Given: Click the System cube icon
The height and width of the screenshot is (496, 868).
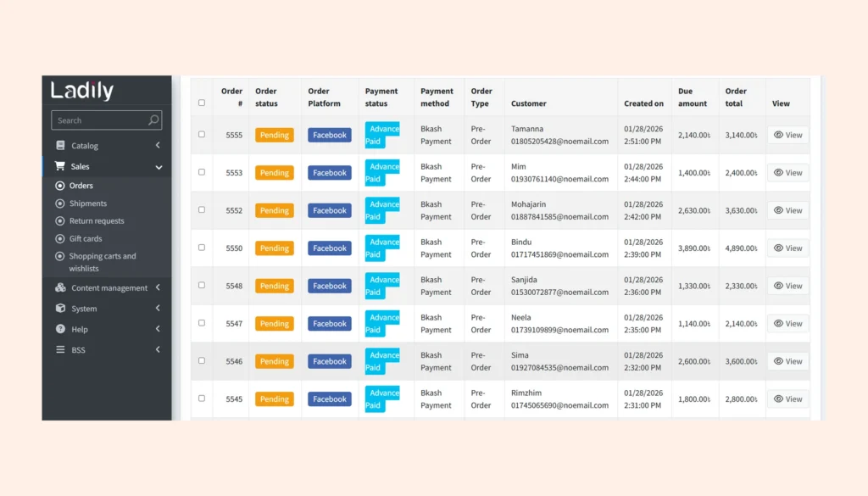Looking at the screenshot, I should pos(60,309).
